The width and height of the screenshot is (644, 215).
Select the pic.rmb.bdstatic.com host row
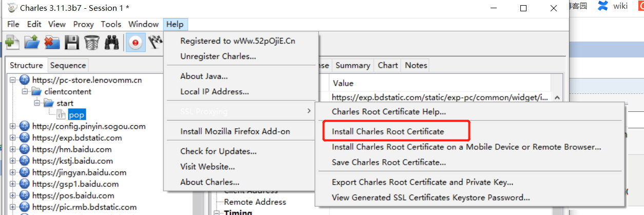[x=84, y=207]
